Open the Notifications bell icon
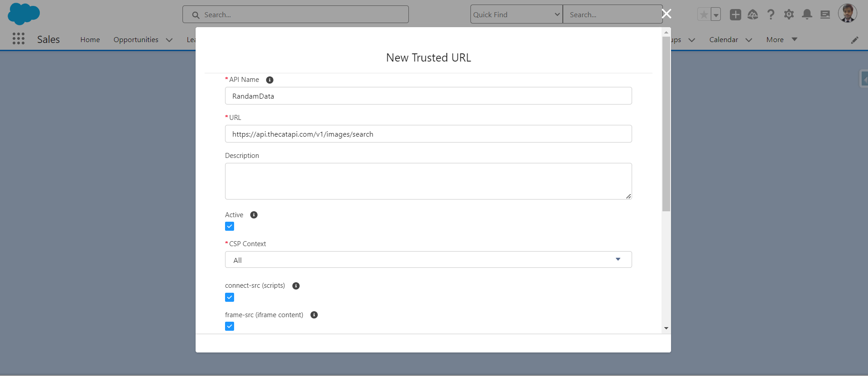 coord(807,14)
